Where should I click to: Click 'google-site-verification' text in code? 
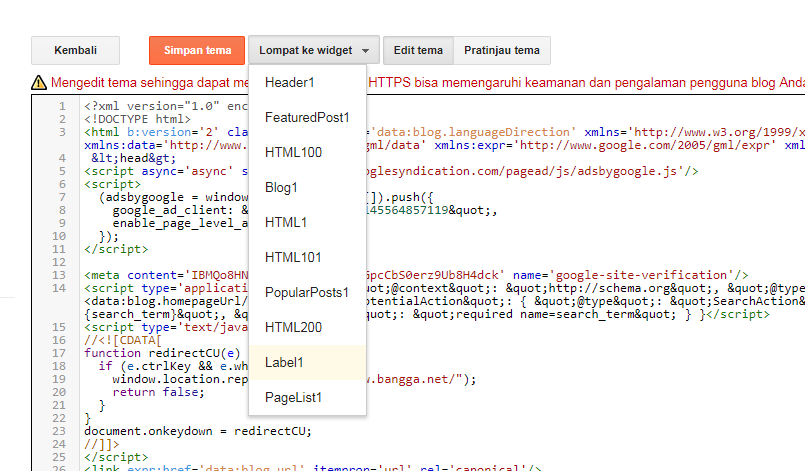[641, 275]
